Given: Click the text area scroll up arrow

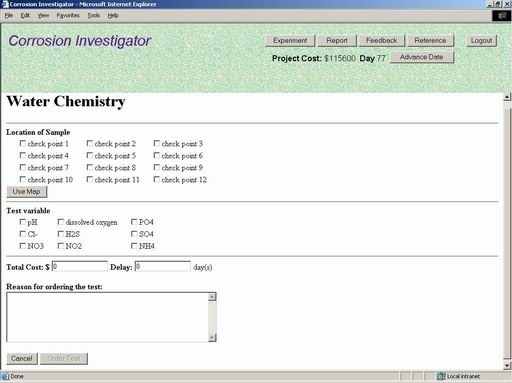Looking at the screenshot, I should pyautogui.click(x=212, y=297).
